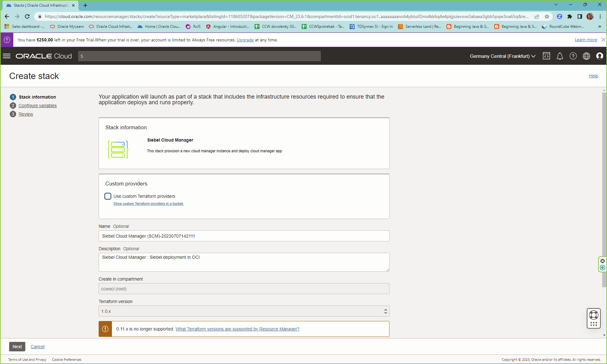Image resolution: width=607 pixels, height=364 pixels.
Task: Click the Description text area
Action: point(244,262)
